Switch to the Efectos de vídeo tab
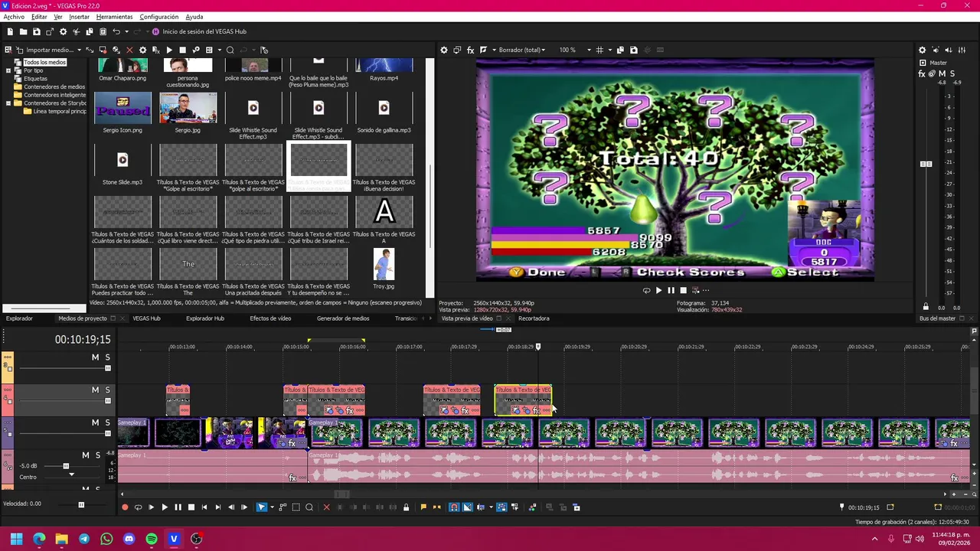 (270, 318)
